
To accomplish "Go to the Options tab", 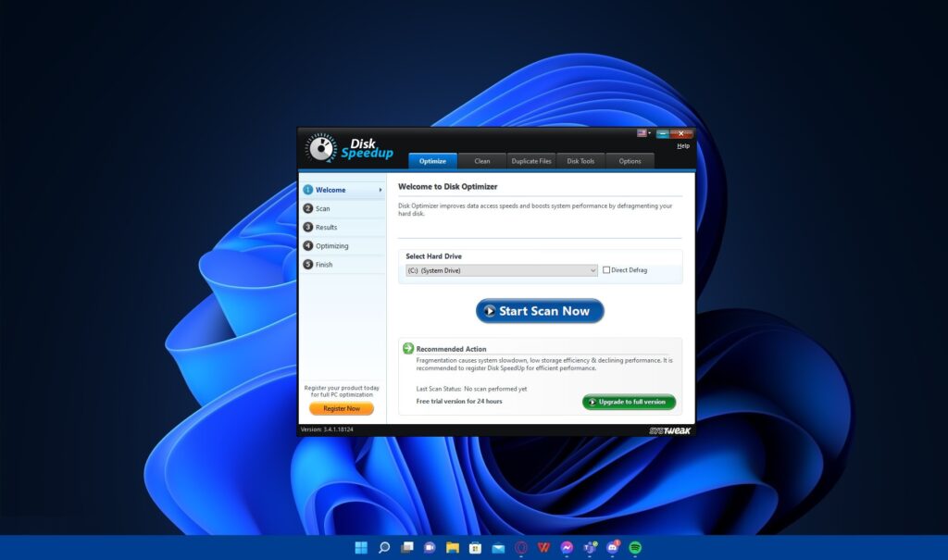I will click(x=630, y=161).
